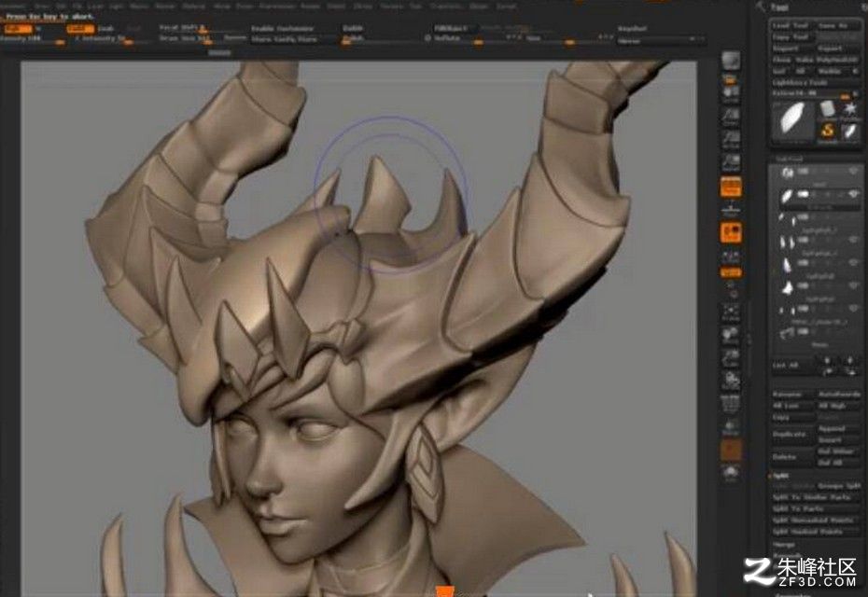The image size is (868, 597).
Task: Click the List All button
Action: [791, 365]
